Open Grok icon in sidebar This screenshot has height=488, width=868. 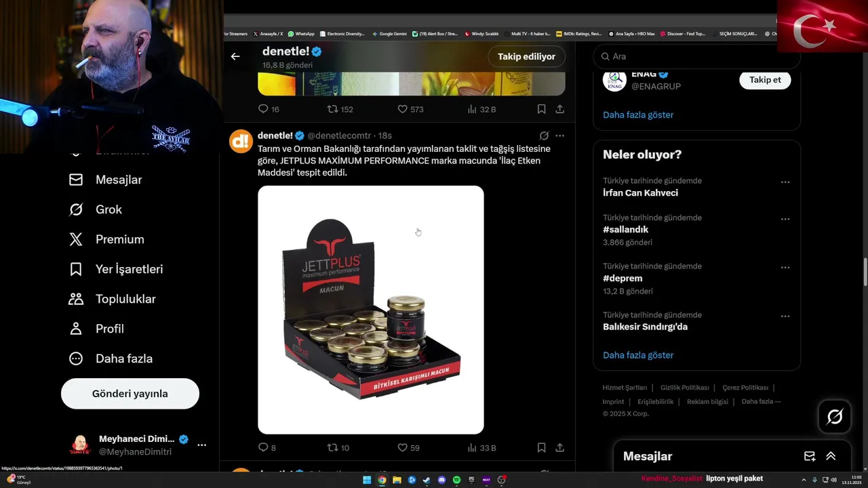[x=76, y=209]
